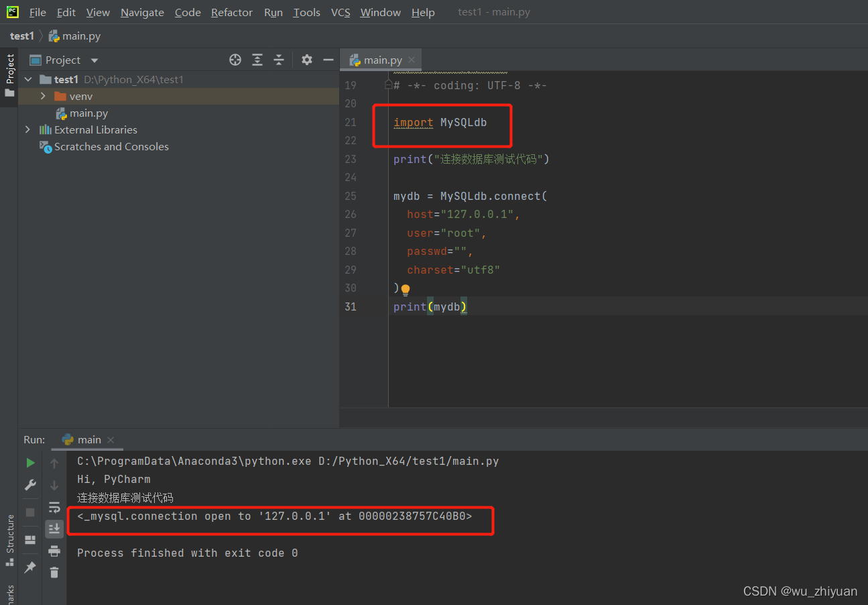Screen dimensions: 868x605
Task: Open the Window menu
Action: [381, 12]
